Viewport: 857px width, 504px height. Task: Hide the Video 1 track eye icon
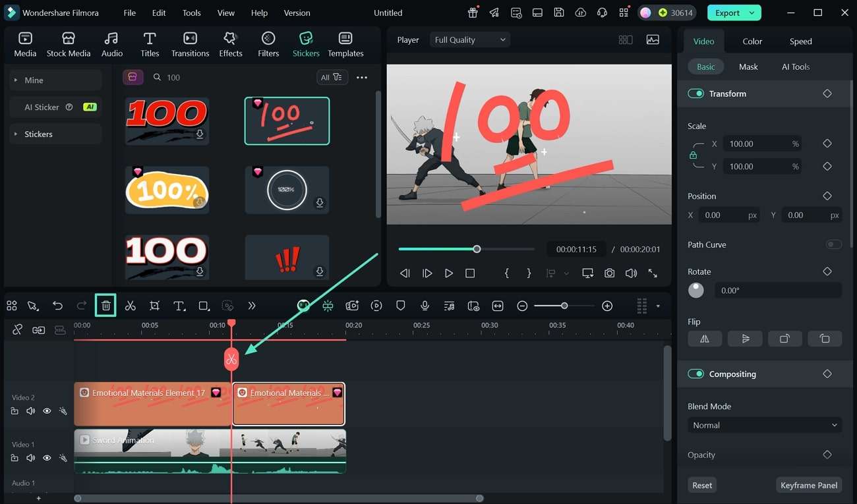click(47, 458)
